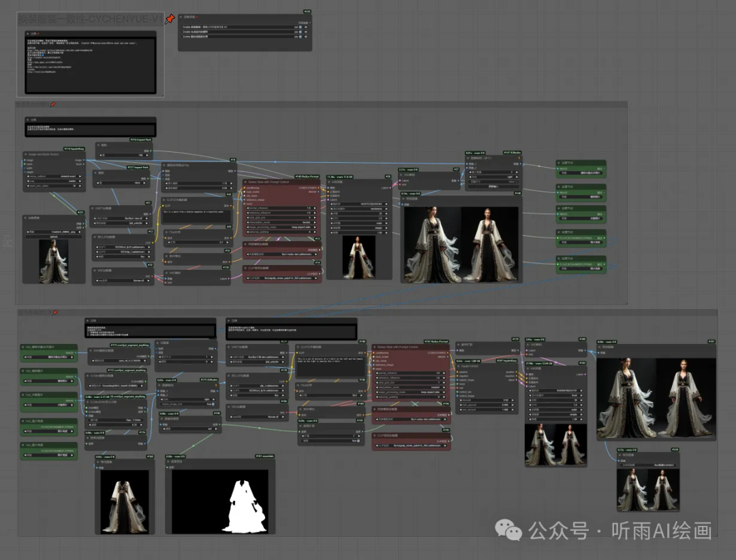The image size is (736, 560).
Task: Click the Redux Style with Prompt Control #149 title bar
Action: pos(281,182)
